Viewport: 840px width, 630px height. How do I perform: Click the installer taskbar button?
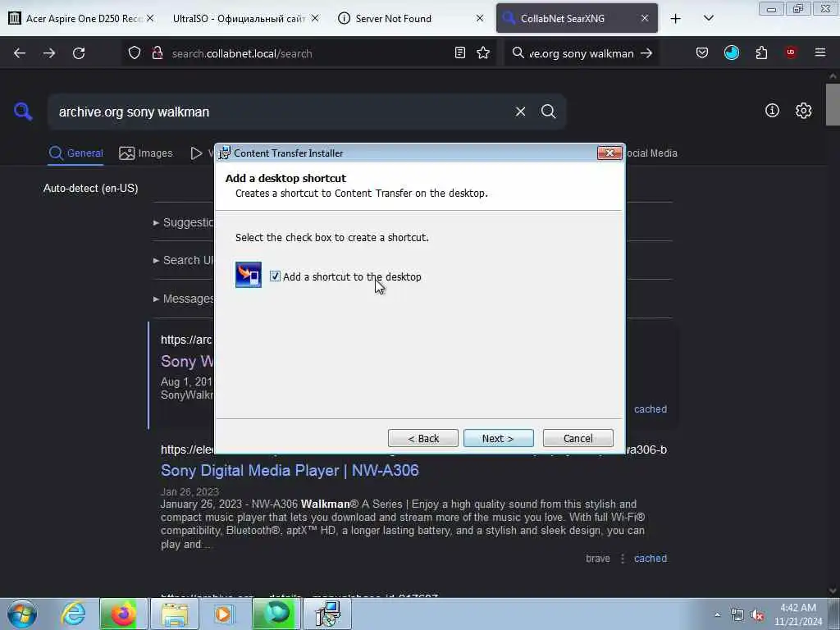point(327,614)
